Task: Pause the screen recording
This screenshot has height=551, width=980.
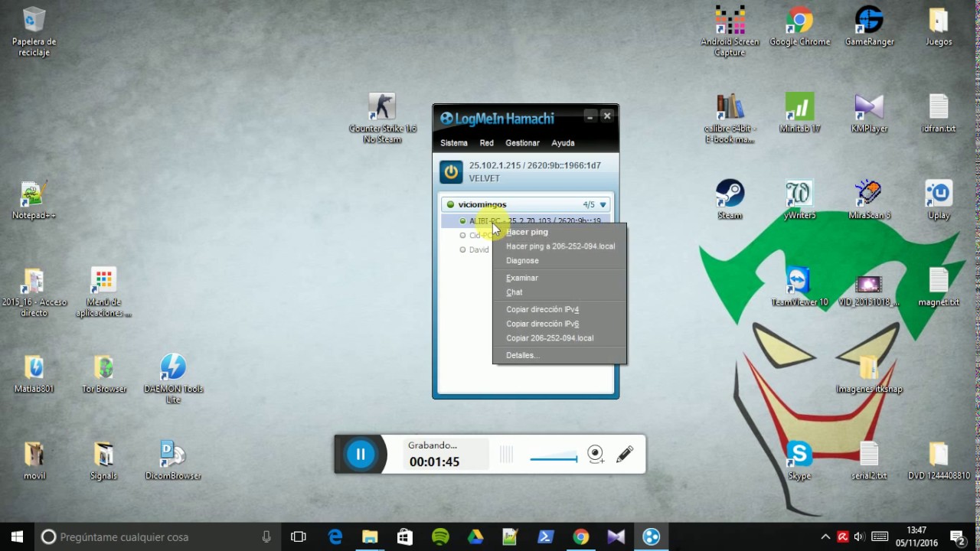Action: (x=361, y=454)
